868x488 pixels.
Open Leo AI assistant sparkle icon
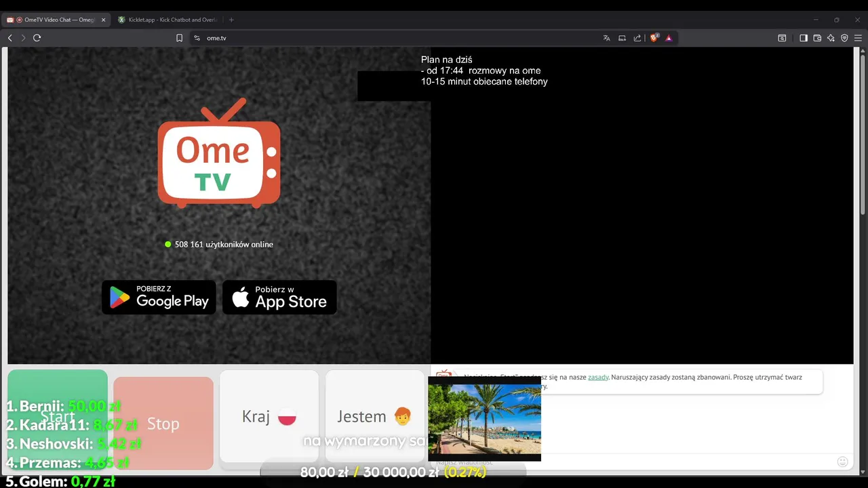point(831,38)
